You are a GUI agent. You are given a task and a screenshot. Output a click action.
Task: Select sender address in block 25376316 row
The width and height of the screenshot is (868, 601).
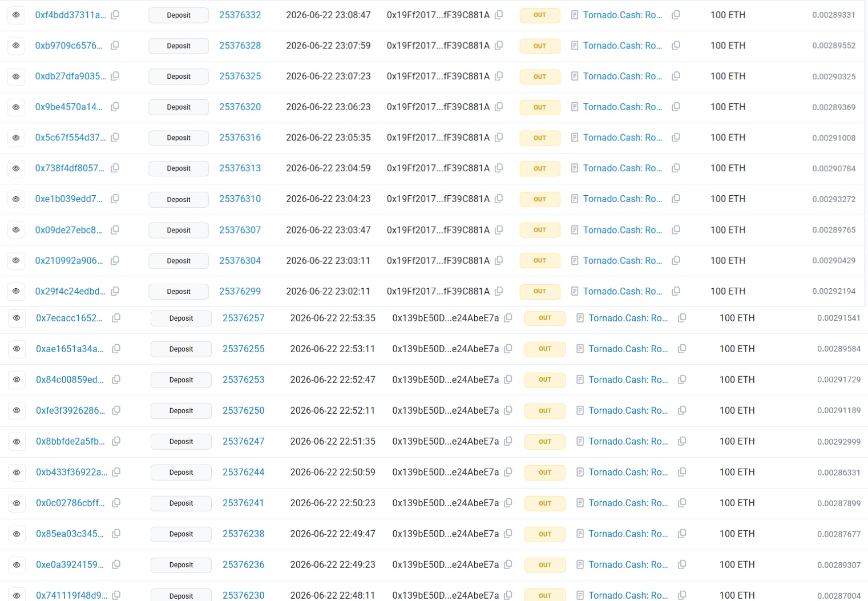pos(438,138)
